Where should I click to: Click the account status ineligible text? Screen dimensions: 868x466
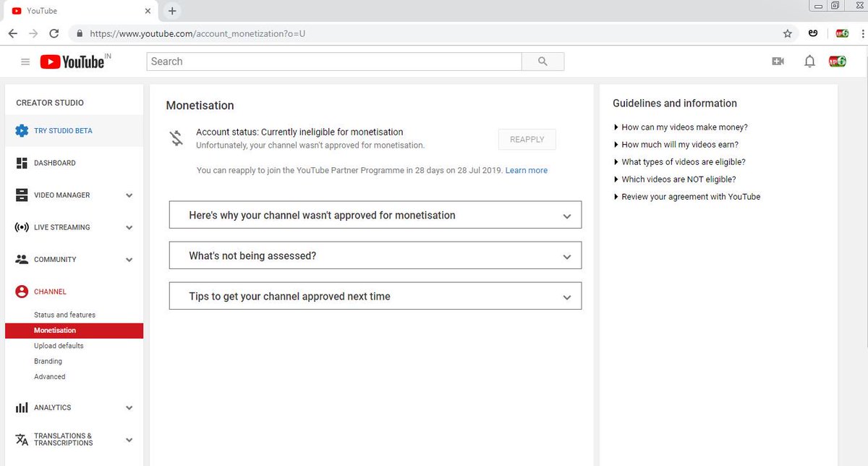click(x=299, y=132)
